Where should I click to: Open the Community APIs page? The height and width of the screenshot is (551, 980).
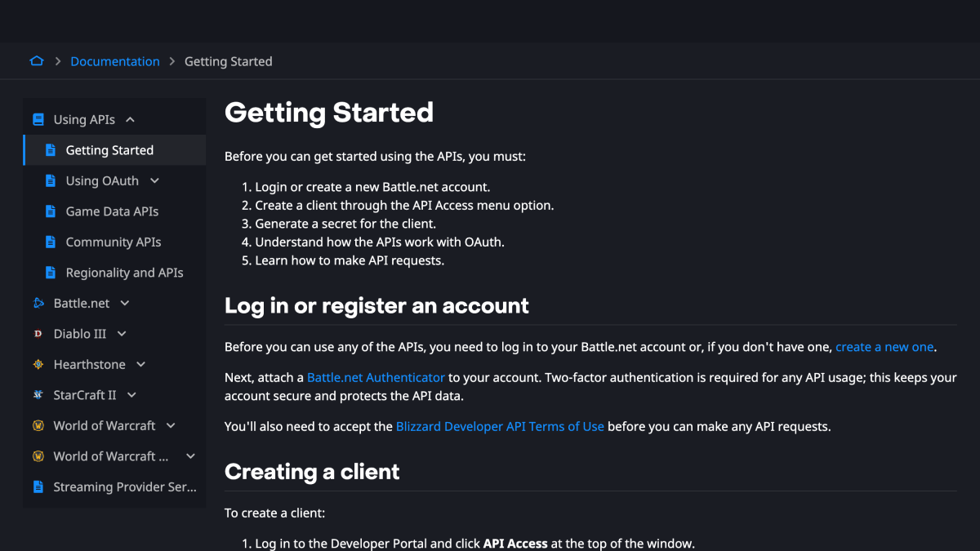coord(114,242)
